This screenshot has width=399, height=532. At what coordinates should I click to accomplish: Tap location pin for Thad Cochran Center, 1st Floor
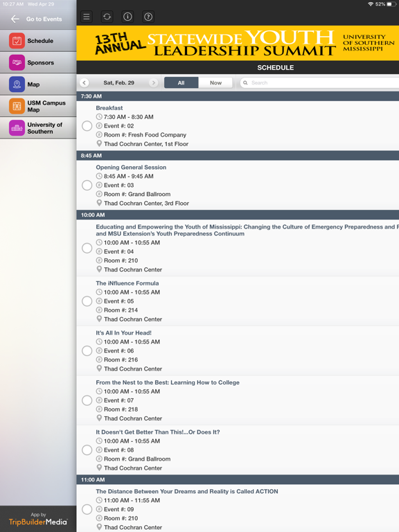[x=99, y=144]
